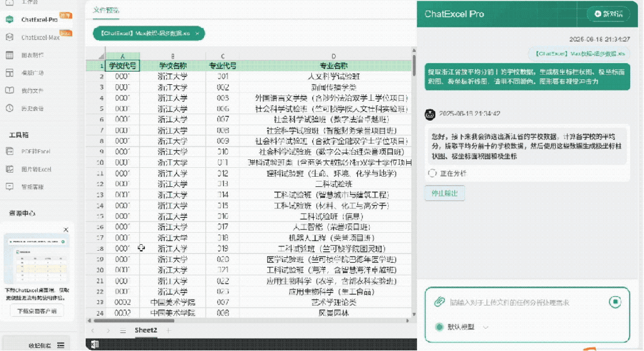Viewport: 644px width, 351px height.
Task: Remove the uploaded xls file chip
Action: click(197, 33)
